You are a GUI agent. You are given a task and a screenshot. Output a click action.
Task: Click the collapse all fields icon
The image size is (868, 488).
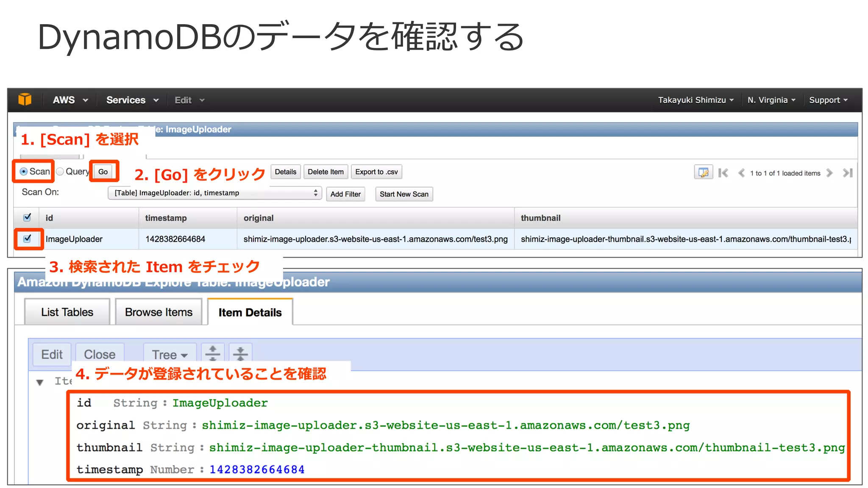pyautogui.click(x=240, y=353)
